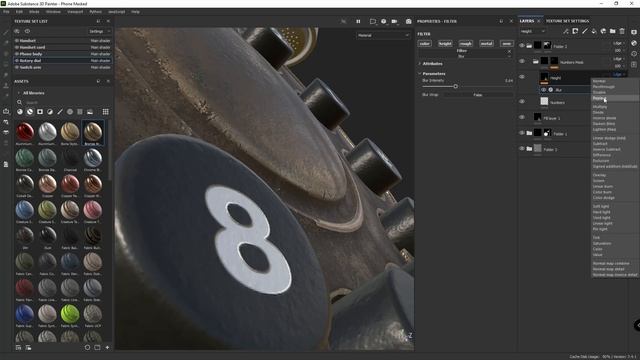Pick the bright green fabric material thumbnail
Screen dimensions: 640x360
tap(70, 314)
